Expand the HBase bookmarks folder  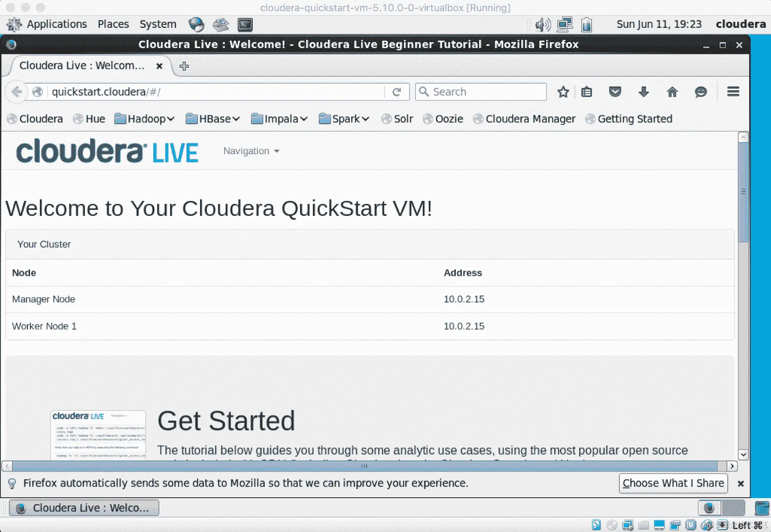pyautogui.click(x=213, y=119)
